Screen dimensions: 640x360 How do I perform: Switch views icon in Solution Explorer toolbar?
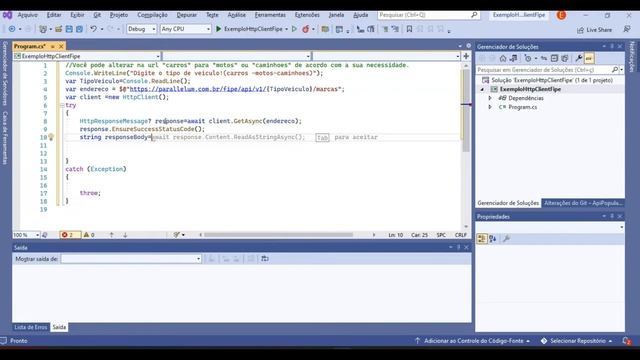click(x=513, y=58)
